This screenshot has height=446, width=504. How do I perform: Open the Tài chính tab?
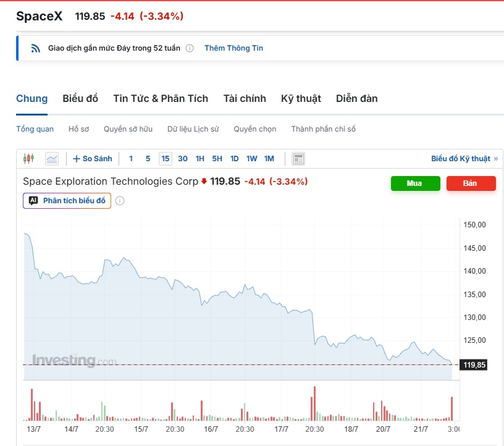point(245,98)
